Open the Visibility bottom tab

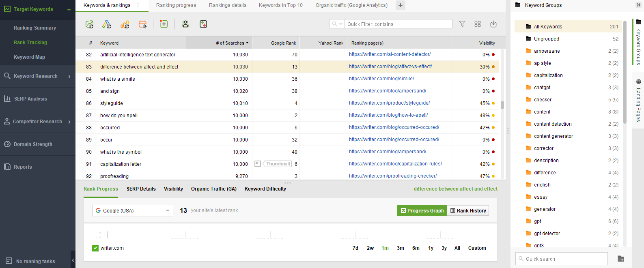pyautogui.click(x=173, y=189)
